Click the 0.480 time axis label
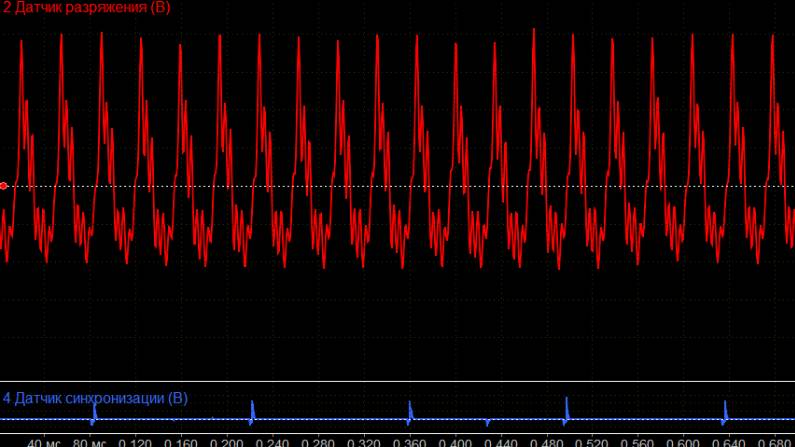 pos(546,442)
